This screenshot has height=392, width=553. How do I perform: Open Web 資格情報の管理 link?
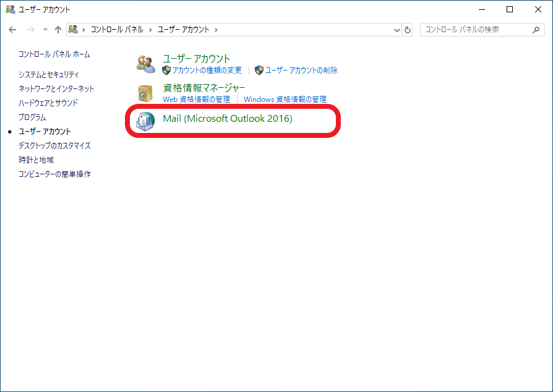[197, 100]
